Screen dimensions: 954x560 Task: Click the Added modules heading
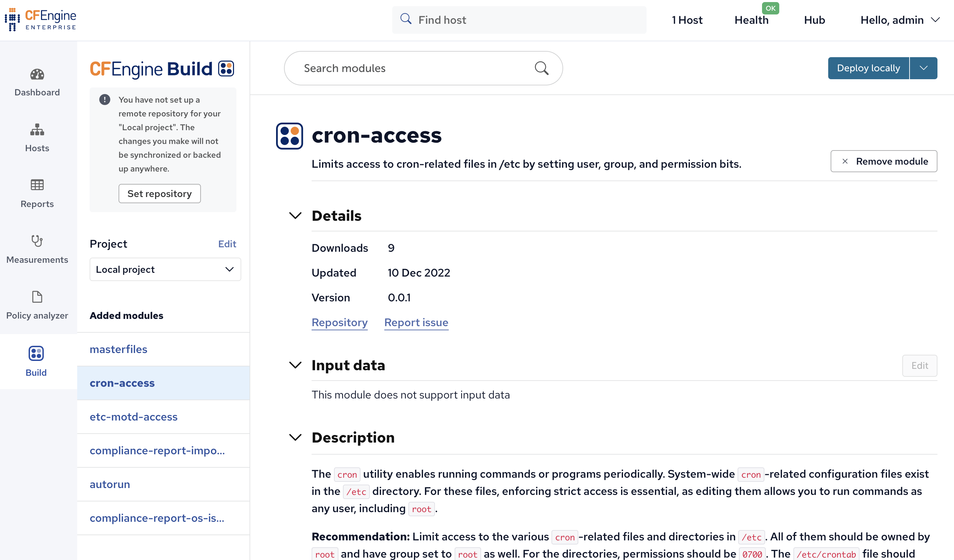tap(126, 315)
